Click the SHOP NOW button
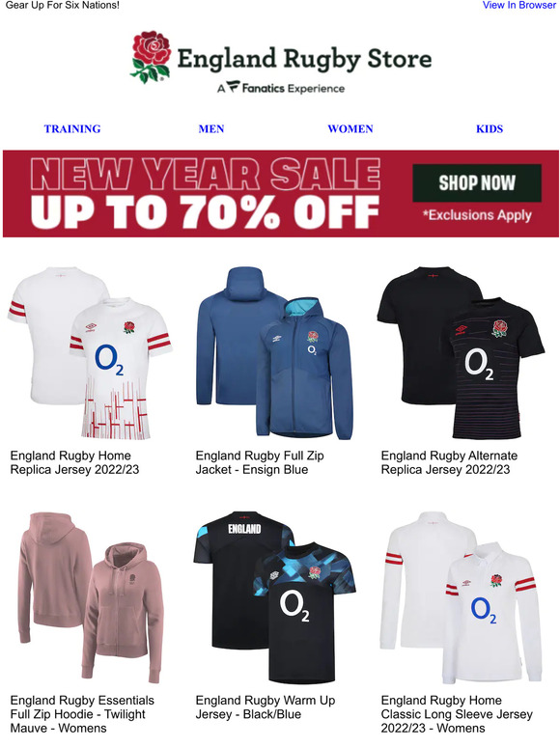560x747 pixels. tap(477, 183)
